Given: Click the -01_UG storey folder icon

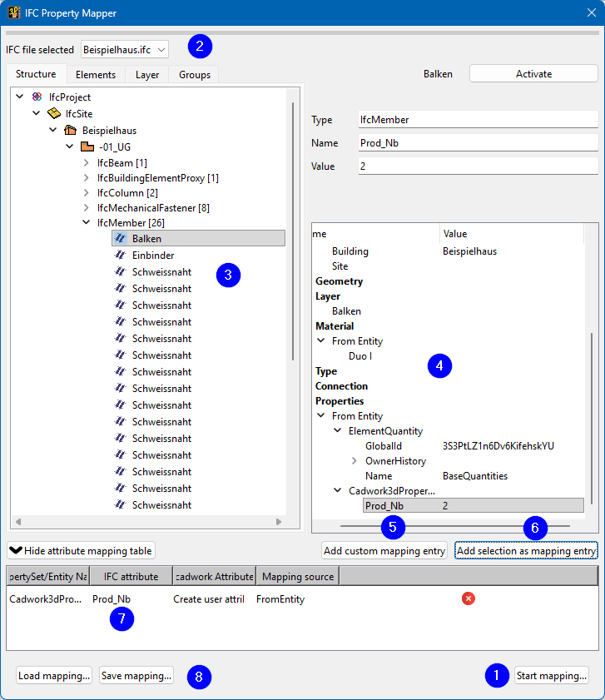Looking at the screenshot, I should 87,147.
